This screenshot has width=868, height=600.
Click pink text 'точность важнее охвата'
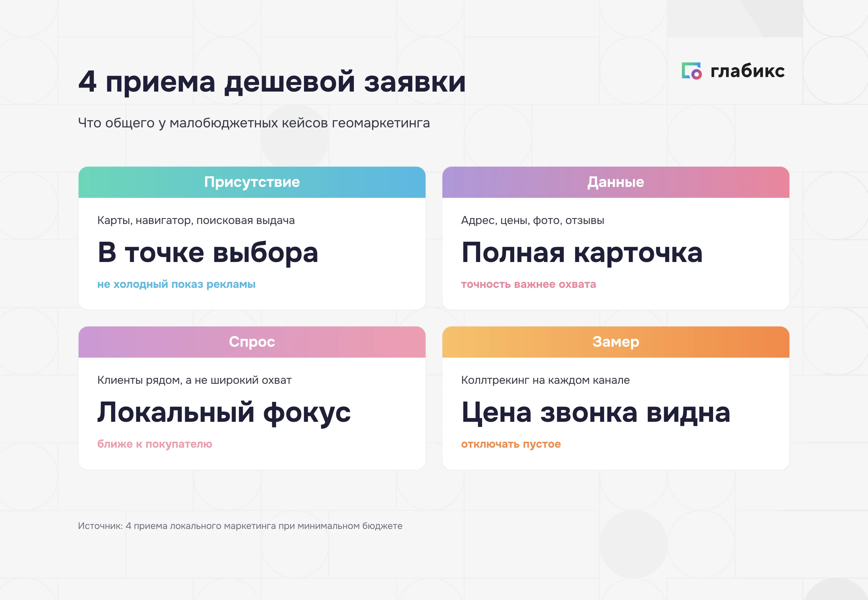(x=529, y=284)
